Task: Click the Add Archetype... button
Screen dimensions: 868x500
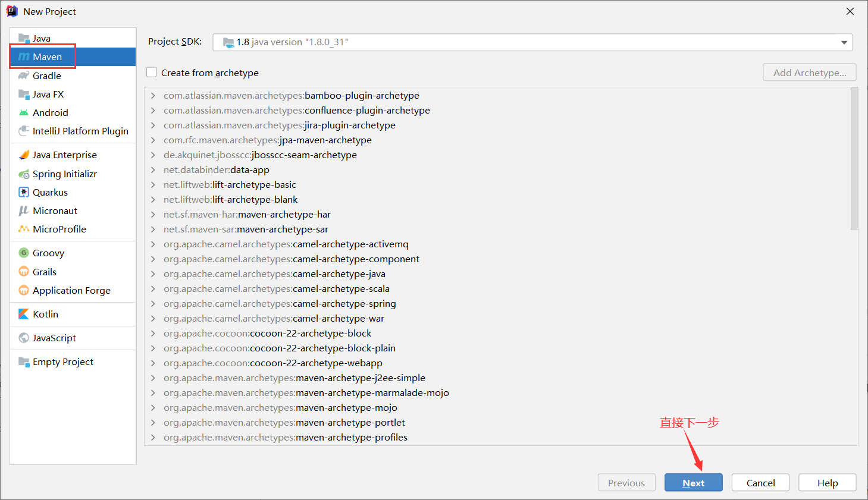Action: pyautogui.click(x=809, y=73)
